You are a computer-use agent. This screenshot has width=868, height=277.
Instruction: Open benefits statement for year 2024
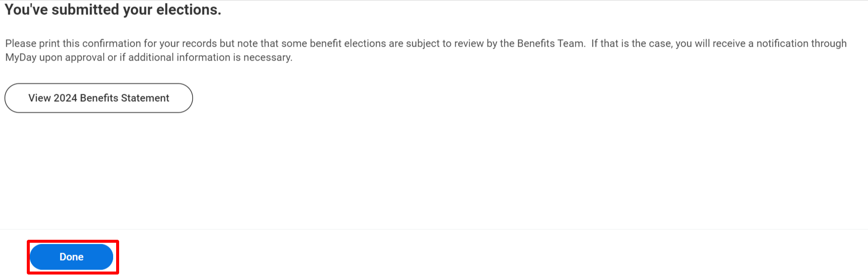click(x=99, y=98)
